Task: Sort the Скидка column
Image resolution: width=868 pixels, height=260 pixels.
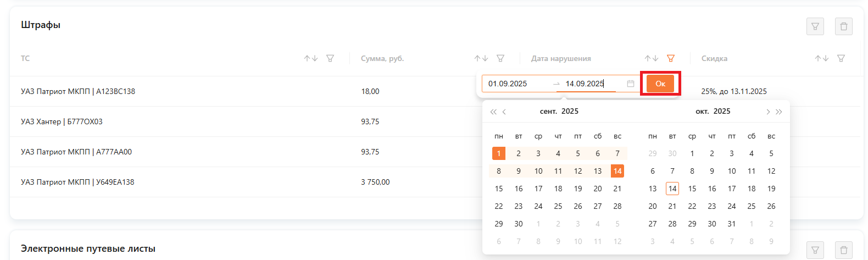Action: tap(821, 58)
